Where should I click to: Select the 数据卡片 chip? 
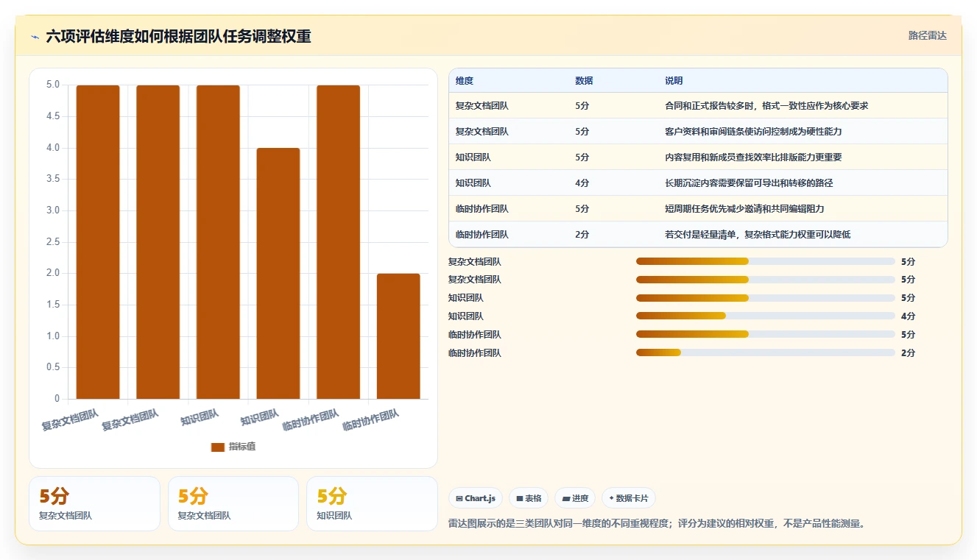[629, 498]
